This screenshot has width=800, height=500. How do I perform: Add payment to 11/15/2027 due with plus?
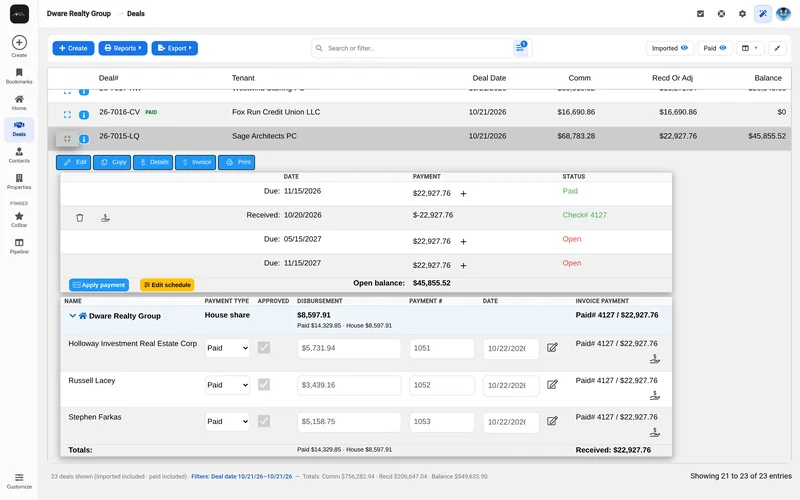click(463, 265)
